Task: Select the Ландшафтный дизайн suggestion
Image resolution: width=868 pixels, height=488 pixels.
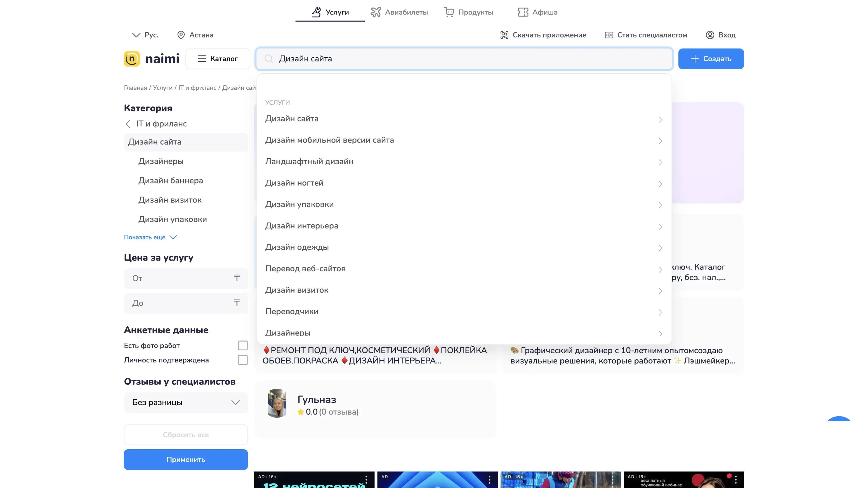Action: [x=309, y=162]
